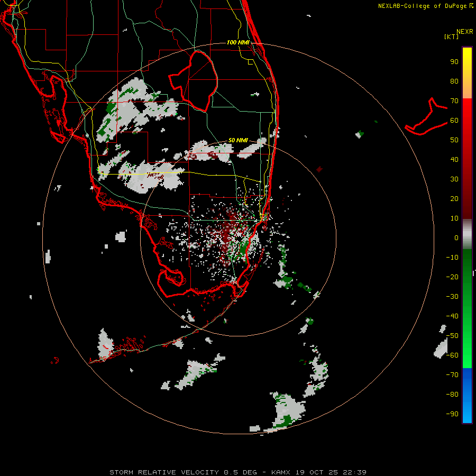Click the -90 value on velocity scale
Viewport: 476px width, 476px height.
[452, 414]
